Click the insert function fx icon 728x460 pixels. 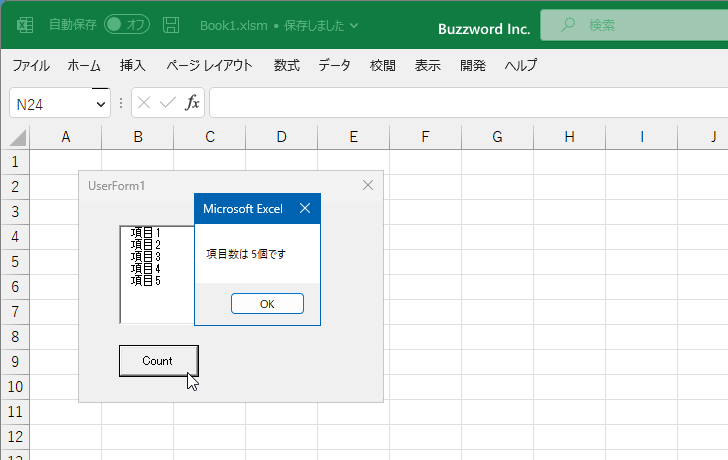192,103
